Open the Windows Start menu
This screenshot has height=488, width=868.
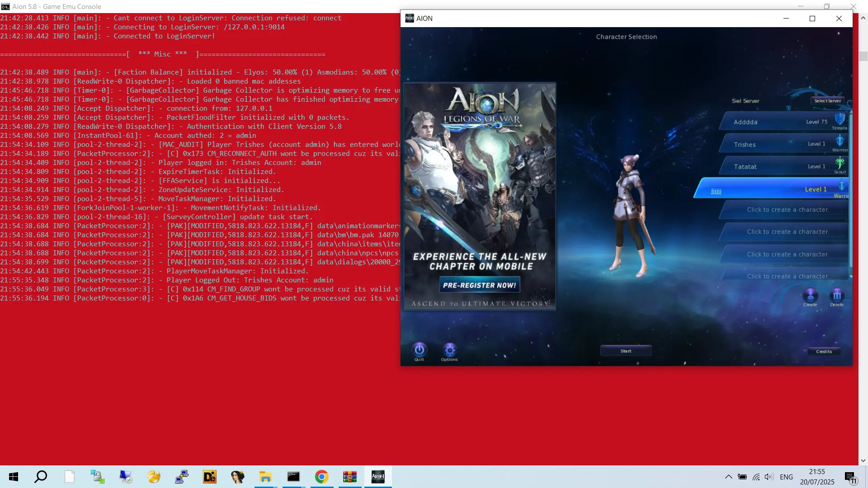(14, 477)
